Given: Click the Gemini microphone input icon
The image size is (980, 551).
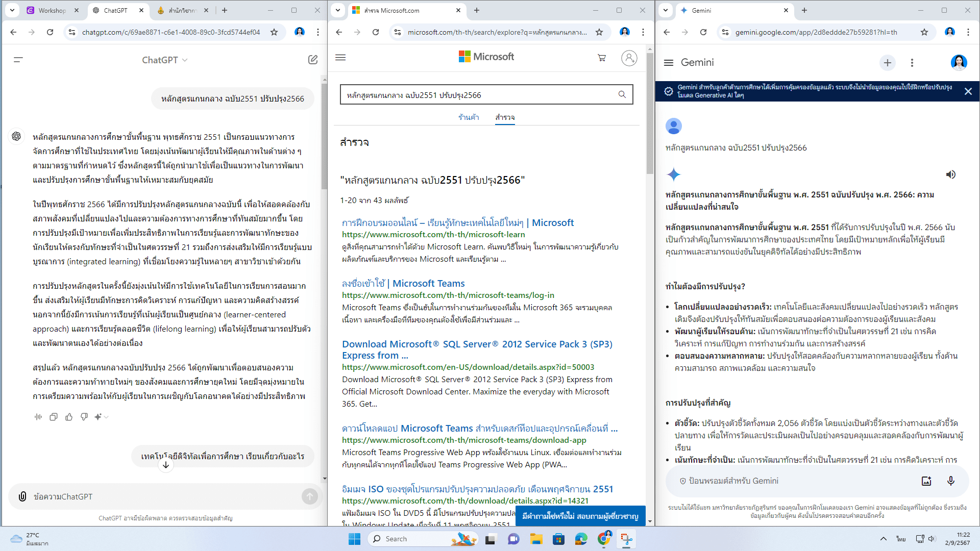Looking at the screenshot, I should coord(950,481).
